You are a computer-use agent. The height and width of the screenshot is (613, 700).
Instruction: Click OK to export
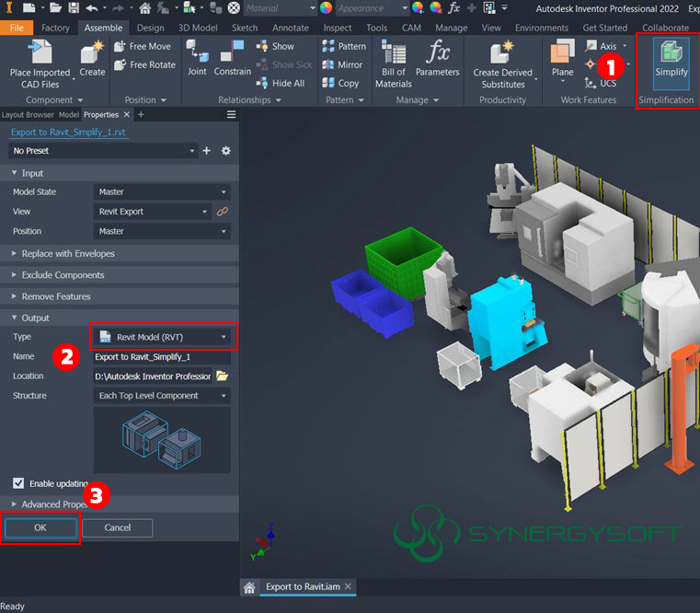(x=40, y=527)
